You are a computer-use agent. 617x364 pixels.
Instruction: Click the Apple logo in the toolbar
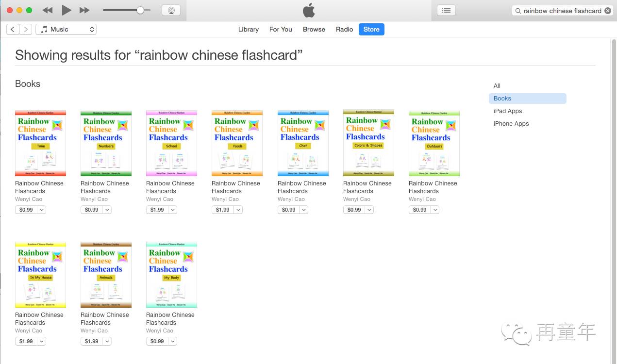(x=309, y=10)
